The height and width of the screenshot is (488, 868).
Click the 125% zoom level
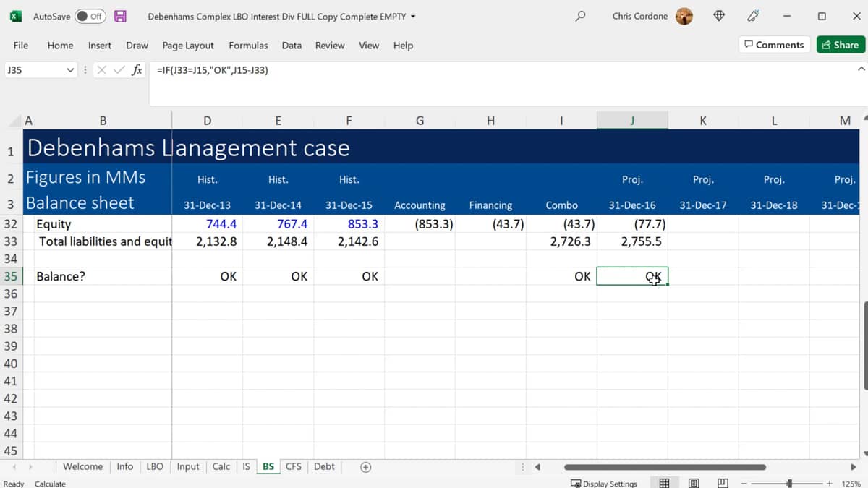852,484
